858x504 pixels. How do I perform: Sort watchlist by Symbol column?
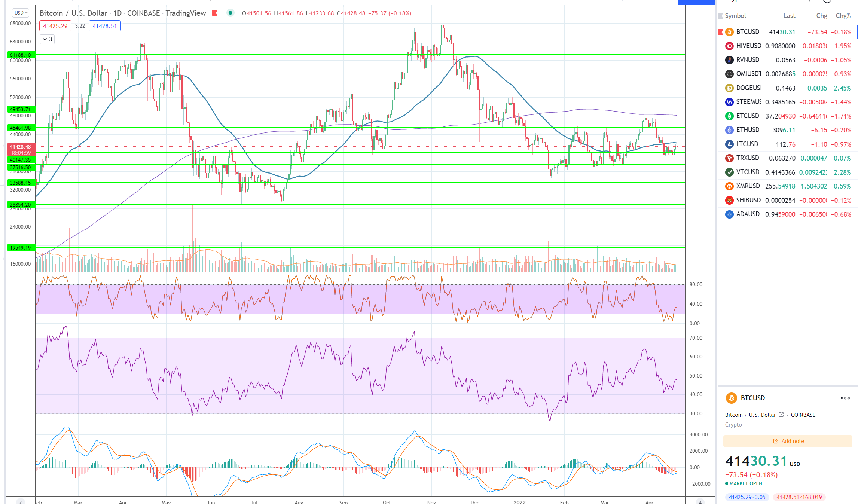point(735,15)
